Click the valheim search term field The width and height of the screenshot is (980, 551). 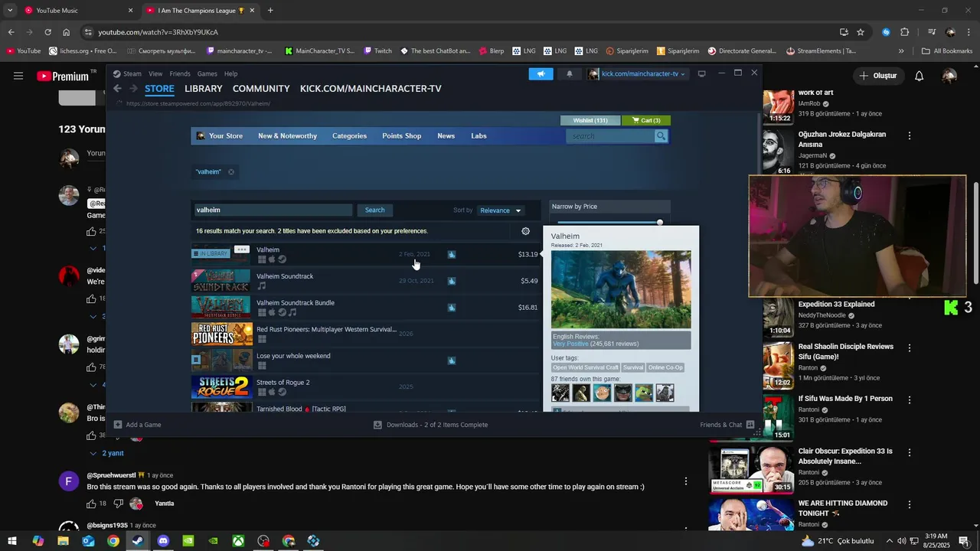click(x=273, y=210)
